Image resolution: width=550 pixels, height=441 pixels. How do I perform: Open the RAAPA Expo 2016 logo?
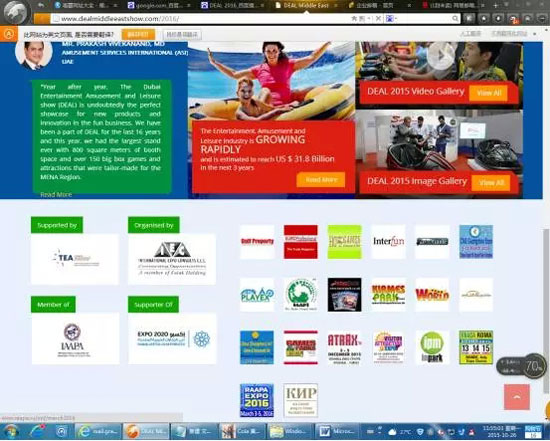pos(257,400)
